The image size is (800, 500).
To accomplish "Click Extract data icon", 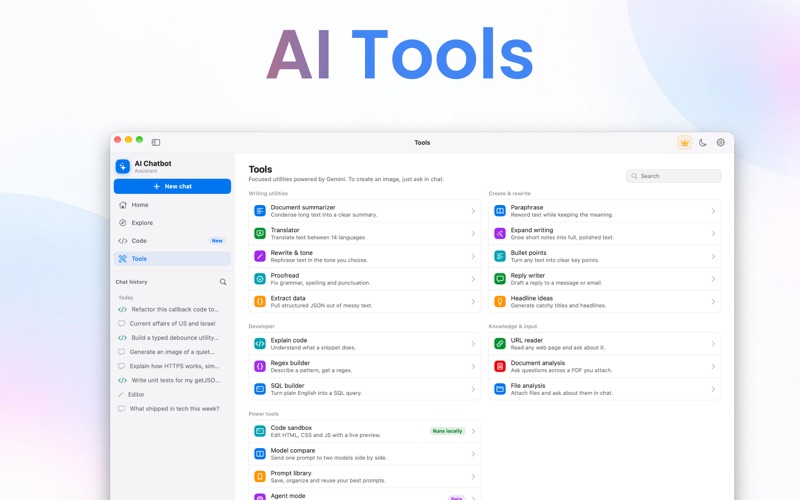I will click(x=260, y=302).
